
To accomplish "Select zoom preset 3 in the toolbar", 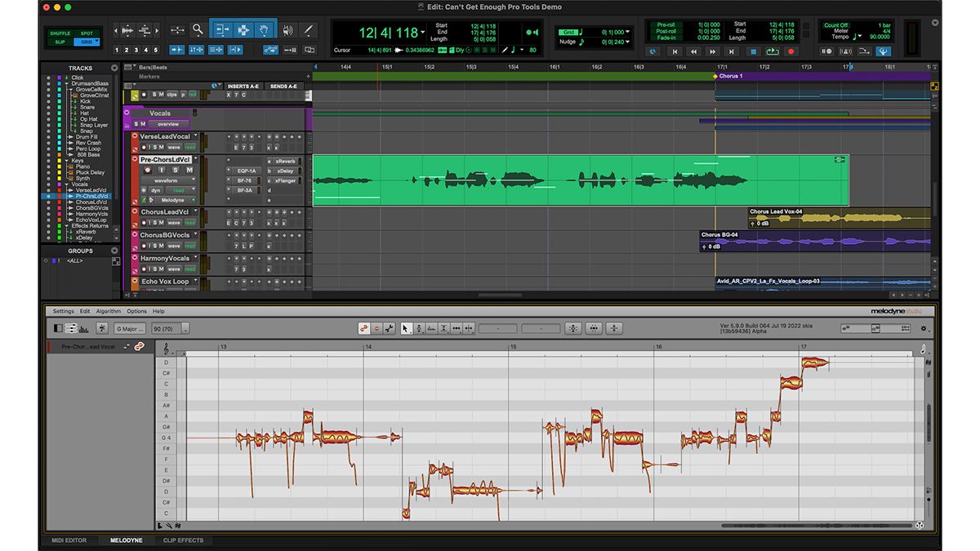I will point(136,49).
